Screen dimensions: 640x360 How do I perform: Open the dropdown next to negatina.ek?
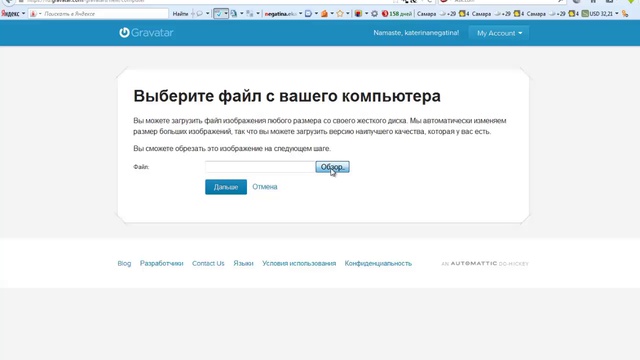pyautogui.click(x=300, y=14)
